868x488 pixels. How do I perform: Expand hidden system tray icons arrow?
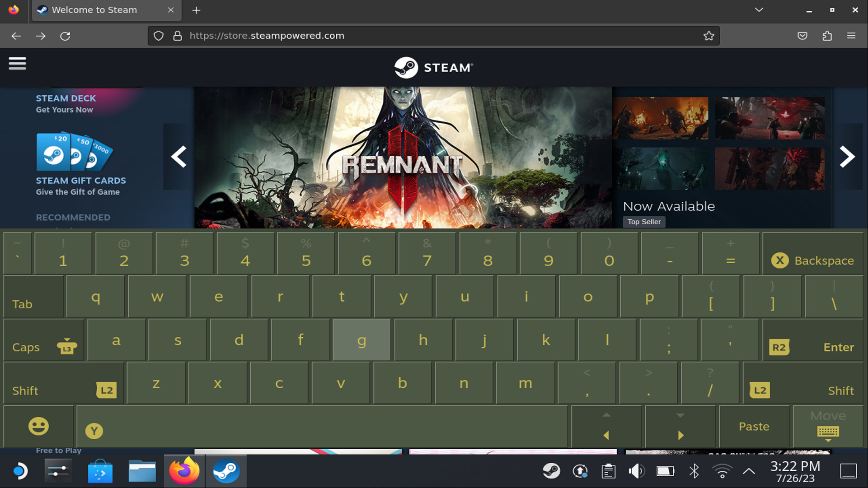pyautogui.click(x=749, y=471)
